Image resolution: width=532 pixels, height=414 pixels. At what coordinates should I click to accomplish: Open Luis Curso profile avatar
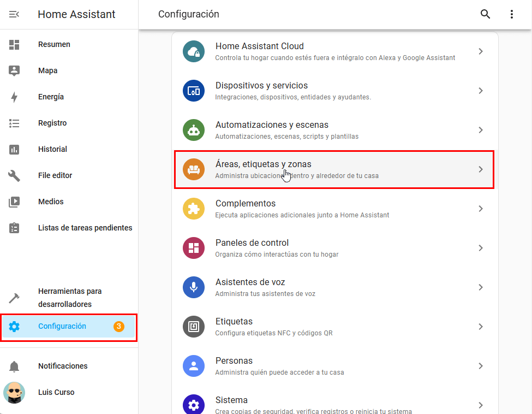[x=14, y=392]
